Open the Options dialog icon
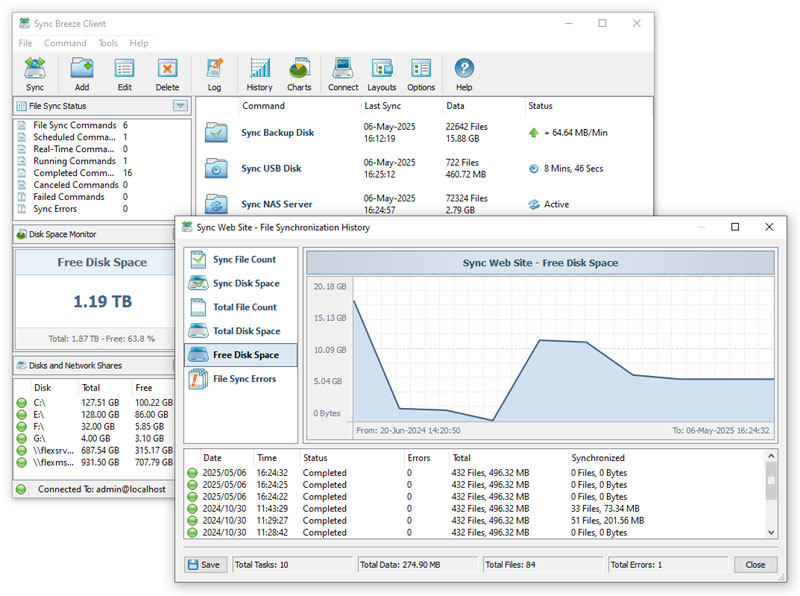The height and width of the screenshot is (596, 800). tap(421, 74)
